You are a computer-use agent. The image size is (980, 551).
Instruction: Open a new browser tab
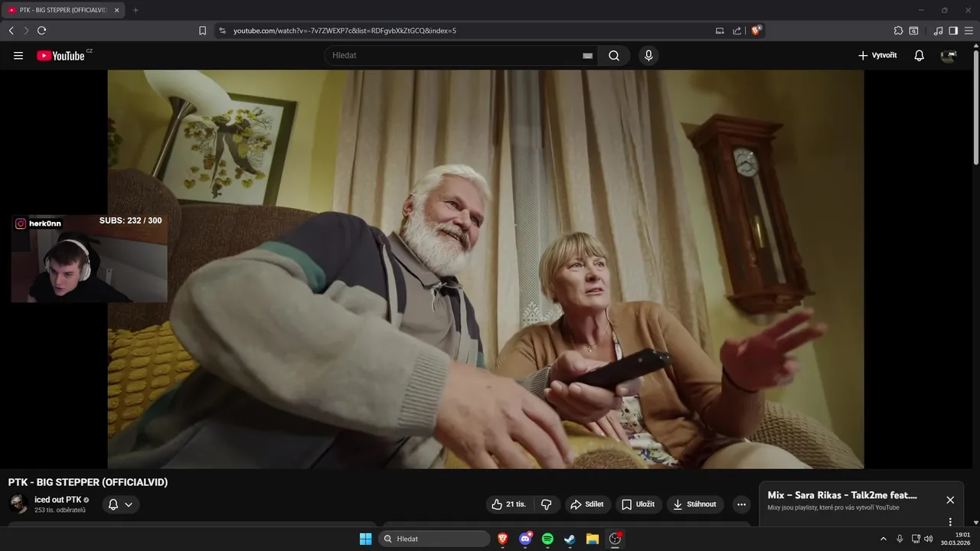pos(136,10)
